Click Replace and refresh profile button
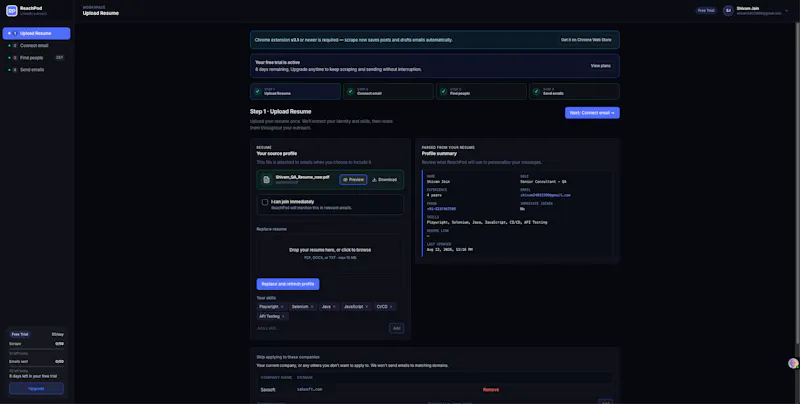 [288, 284]
